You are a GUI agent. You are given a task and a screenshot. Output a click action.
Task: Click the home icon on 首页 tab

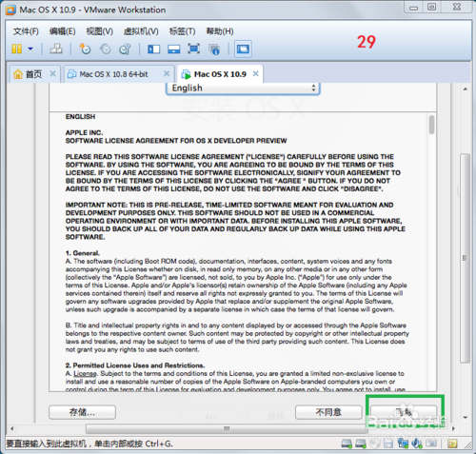tap(18, 74)
